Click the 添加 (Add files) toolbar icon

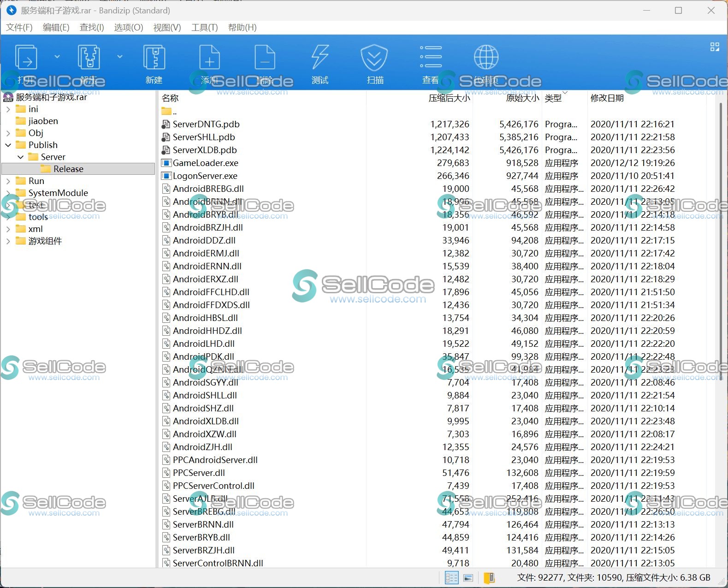click(x=209, y=59)
